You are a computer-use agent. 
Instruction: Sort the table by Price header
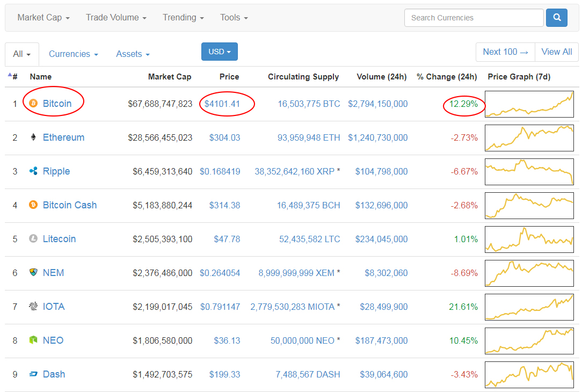(229, 76)
